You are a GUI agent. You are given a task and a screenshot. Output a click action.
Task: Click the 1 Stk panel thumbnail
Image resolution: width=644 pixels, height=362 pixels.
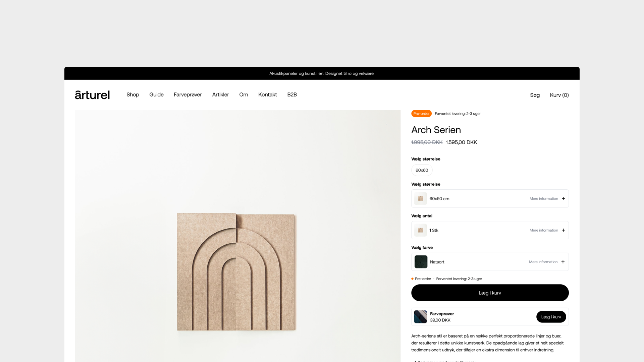(420, 230)
